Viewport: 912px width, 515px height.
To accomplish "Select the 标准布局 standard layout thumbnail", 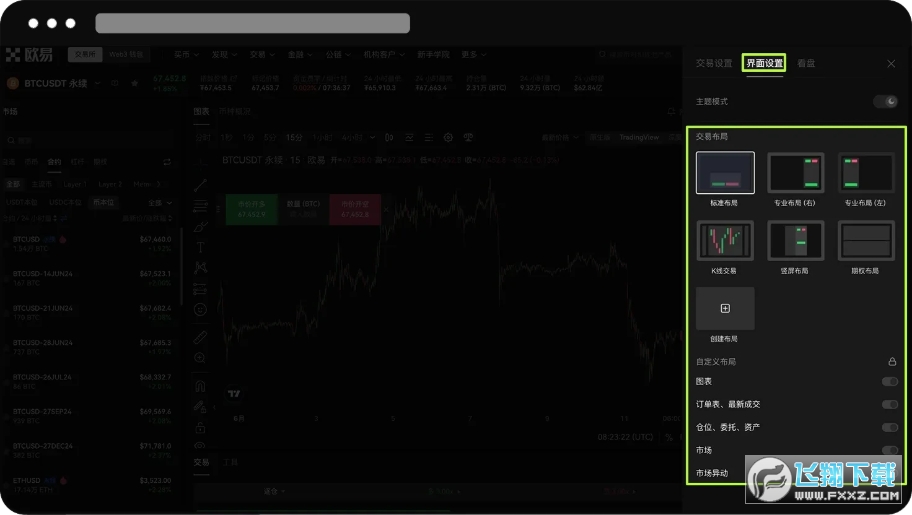I will 725,172.
